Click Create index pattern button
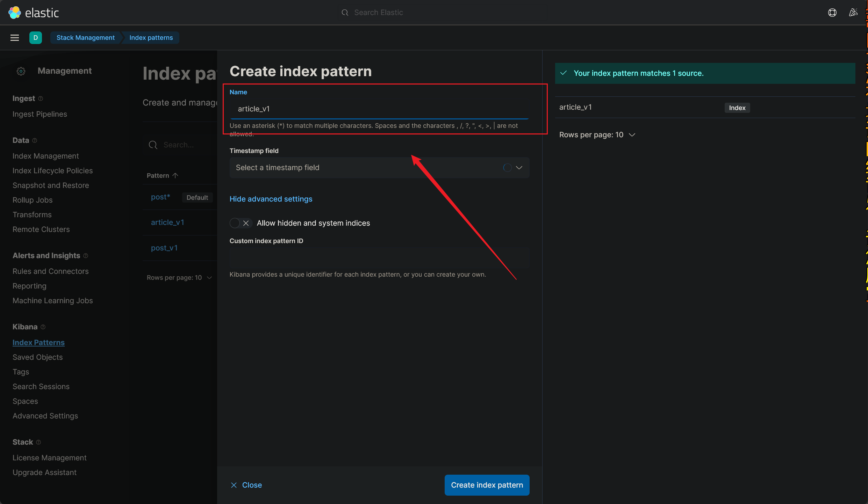The image size is (868, 504). click(487, 485)
